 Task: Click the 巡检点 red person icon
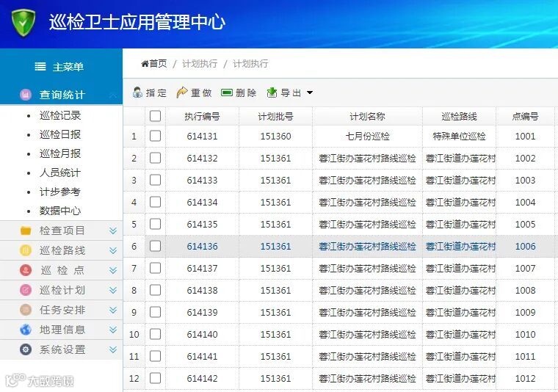(26, 270)
